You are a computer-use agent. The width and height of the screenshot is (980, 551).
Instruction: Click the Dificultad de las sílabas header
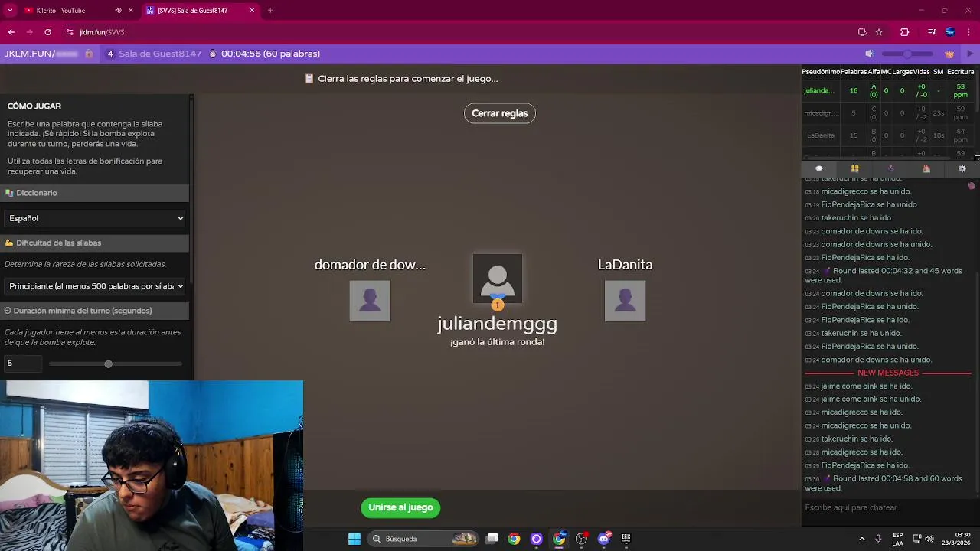[x=95, y=243]
